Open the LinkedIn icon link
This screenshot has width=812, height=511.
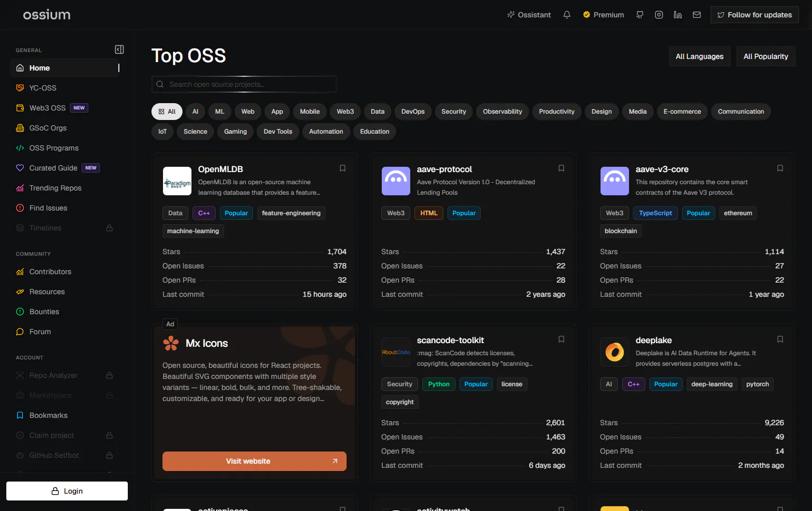click(x=678, y=15)
